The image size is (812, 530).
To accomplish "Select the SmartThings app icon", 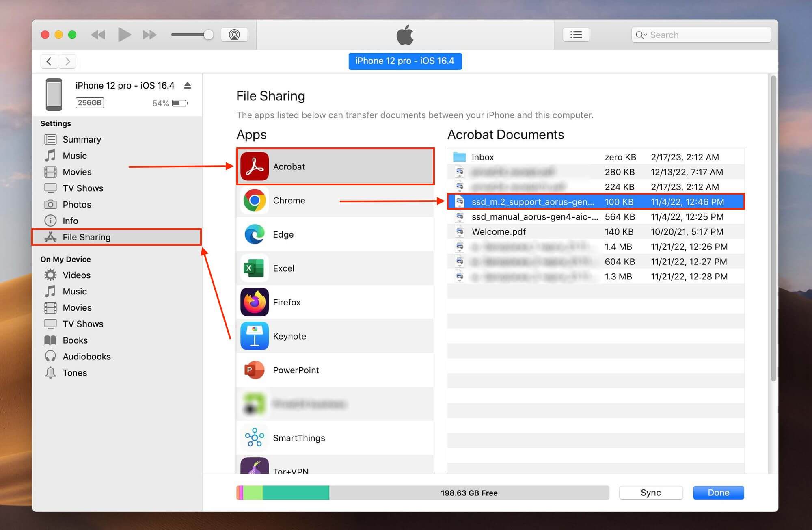I will 255,438.
